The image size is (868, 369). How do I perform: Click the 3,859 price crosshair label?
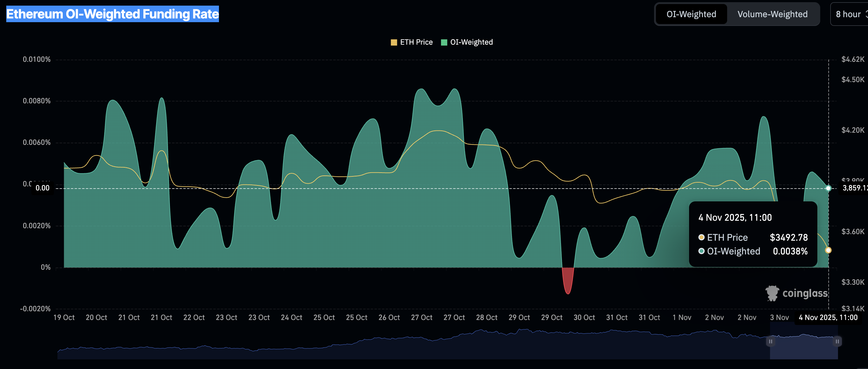(855, 188)
